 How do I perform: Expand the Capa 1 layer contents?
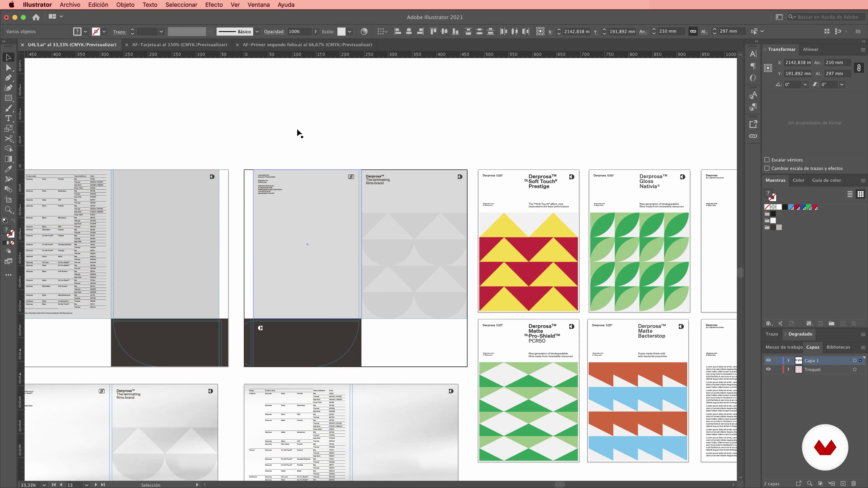click(x=788, y=360)
